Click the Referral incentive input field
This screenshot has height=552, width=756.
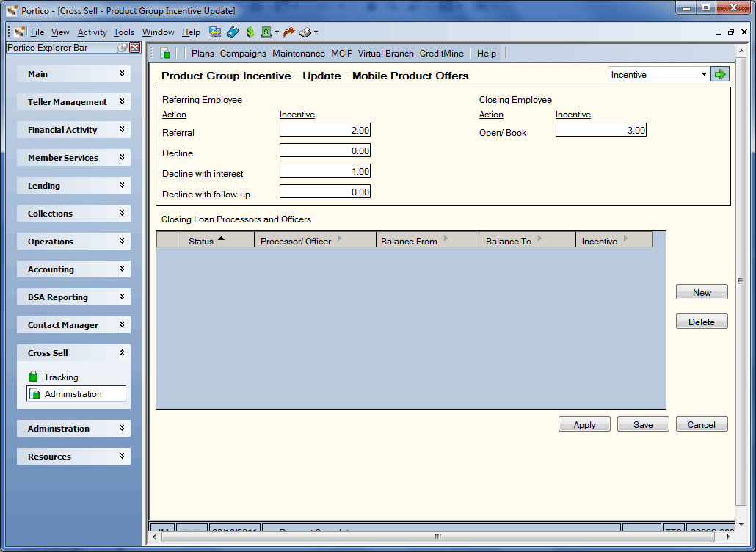coord(325,130)
